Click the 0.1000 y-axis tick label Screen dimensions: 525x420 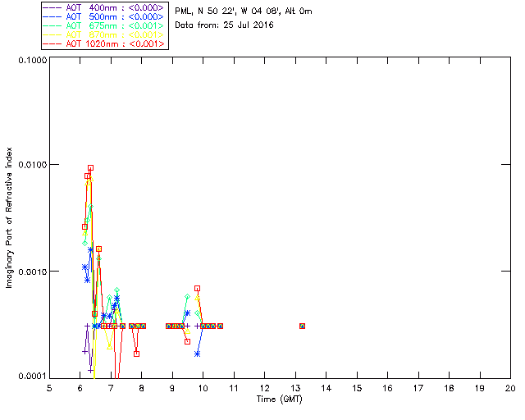click(33, 60)
